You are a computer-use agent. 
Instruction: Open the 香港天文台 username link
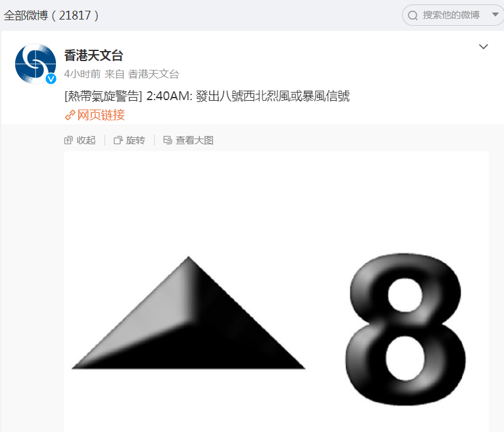click(x=94, y=55)
